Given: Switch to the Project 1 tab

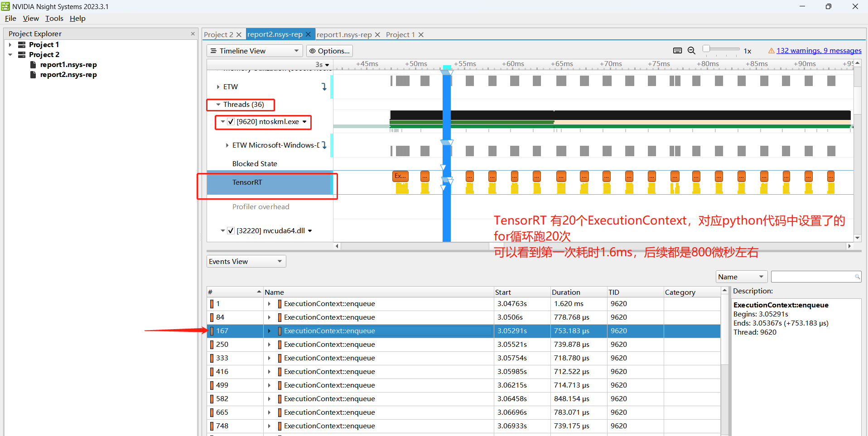Looking at the screenshot, I should [x=400, y=35].
